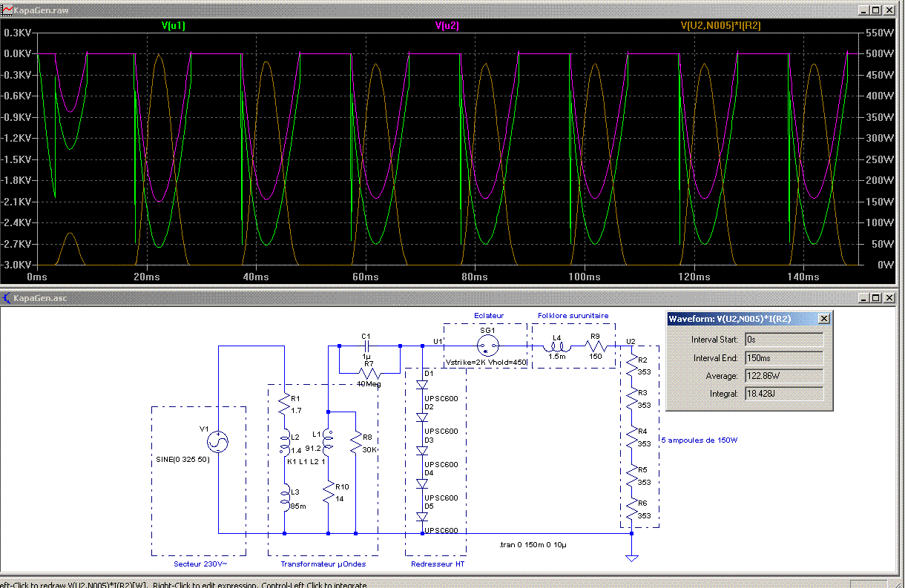The height and width of the screenshot is (588, 905).
Task: Click the green V(u1) trace label
Action: point(173,25)
